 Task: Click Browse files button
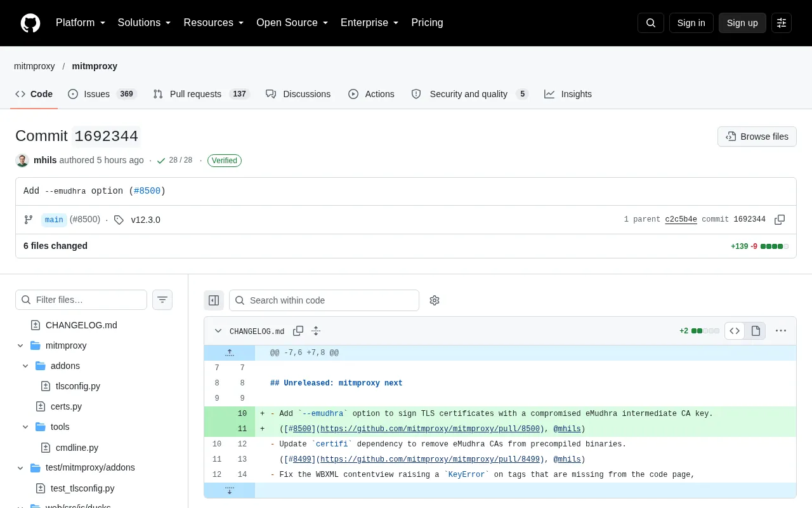(757, 137)
